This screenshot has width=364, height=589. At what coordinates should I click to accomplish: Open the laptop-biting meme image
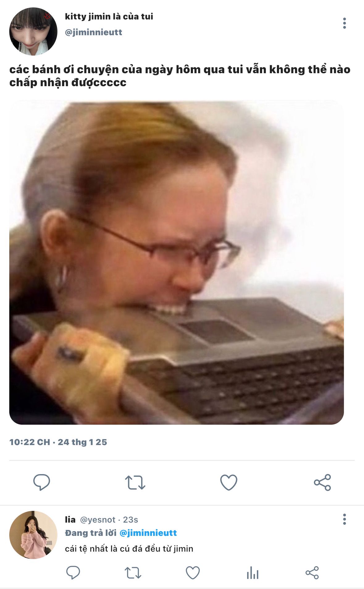[177, 262]
